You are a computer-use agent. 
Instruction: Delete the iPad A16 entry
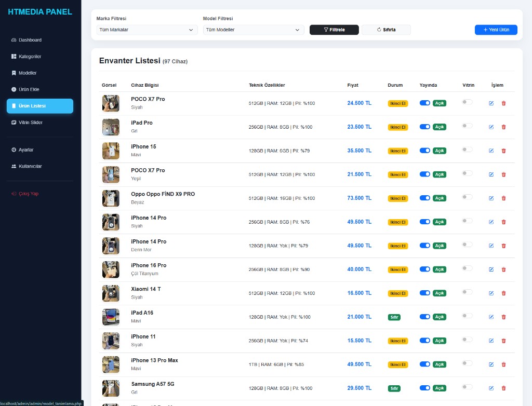tap(503, 317)
